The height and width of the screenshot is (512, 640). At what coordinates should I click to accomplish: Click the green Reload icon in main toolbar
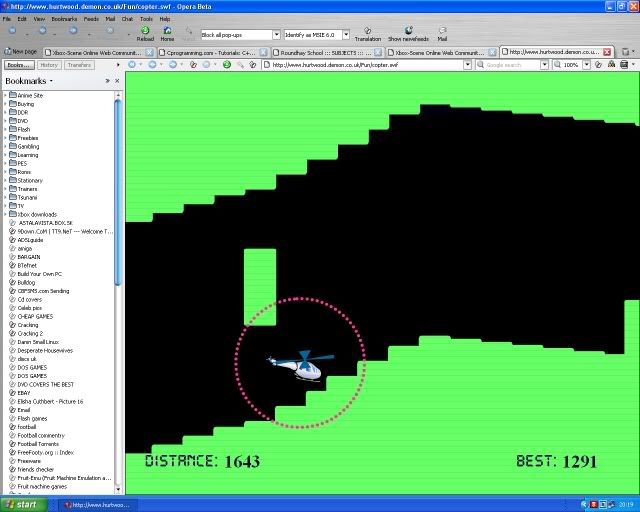click(145, 30)
